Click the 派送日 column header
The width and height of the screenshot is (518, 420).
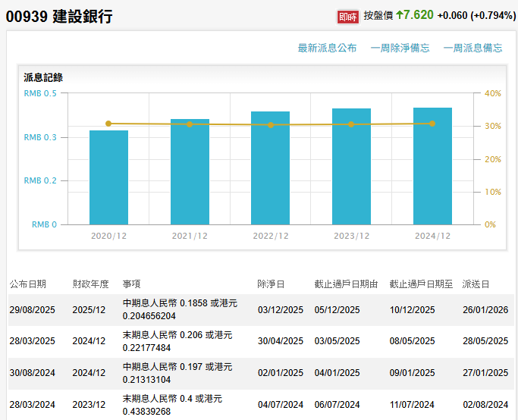pyautogui.click(x=476, y=284)
